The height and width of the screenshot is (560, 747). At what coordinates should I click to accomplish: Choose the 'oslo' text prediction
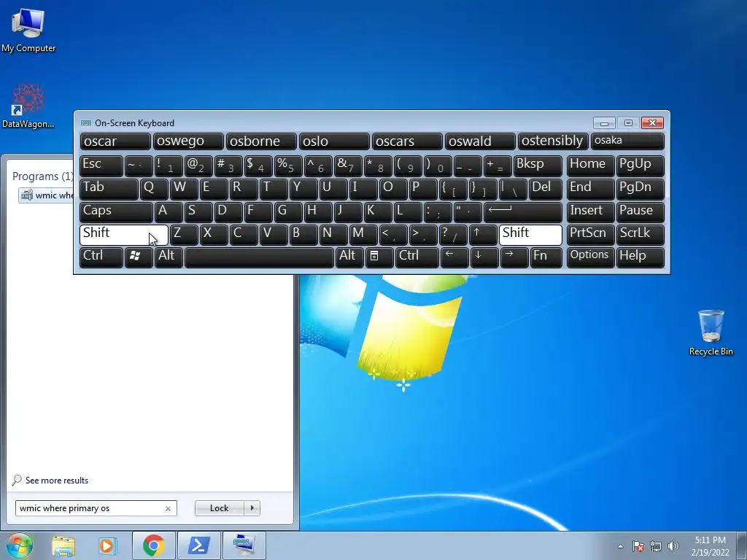pos(333,141)
